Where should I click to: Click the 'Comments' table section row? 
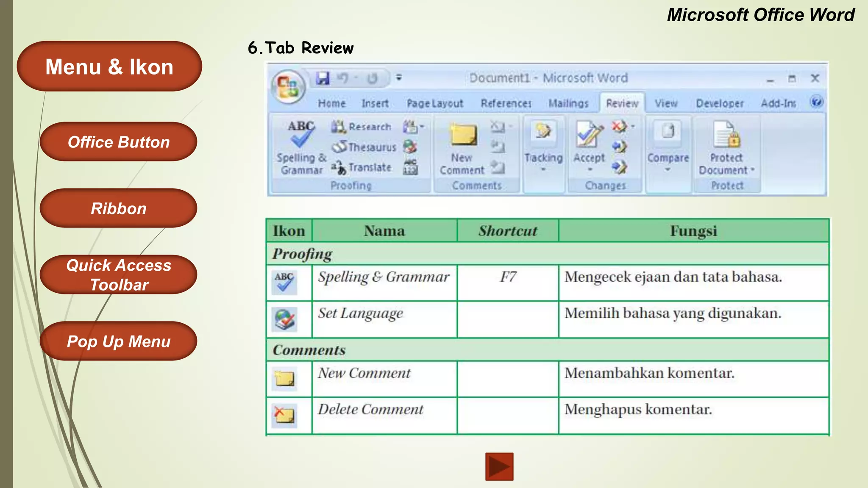point(548,350)
